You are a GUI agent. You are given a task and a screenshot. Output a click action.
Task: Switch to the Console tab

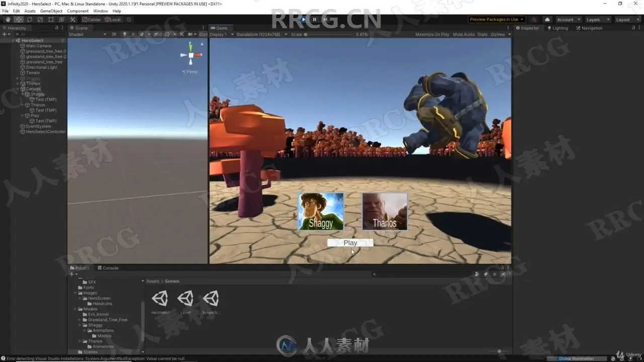(108, 268)
